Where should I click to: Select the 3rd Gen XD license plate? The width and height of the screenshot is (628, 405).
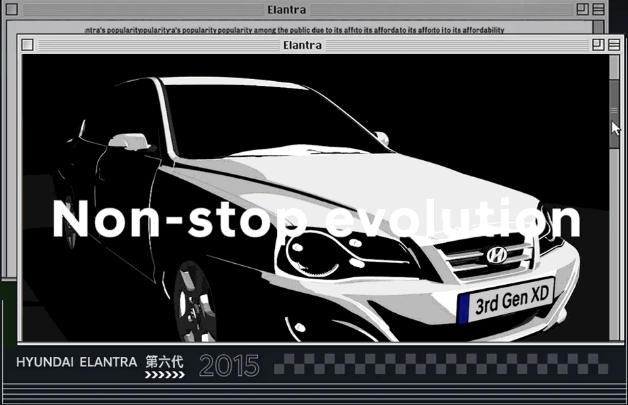click(x=512, y=303)
